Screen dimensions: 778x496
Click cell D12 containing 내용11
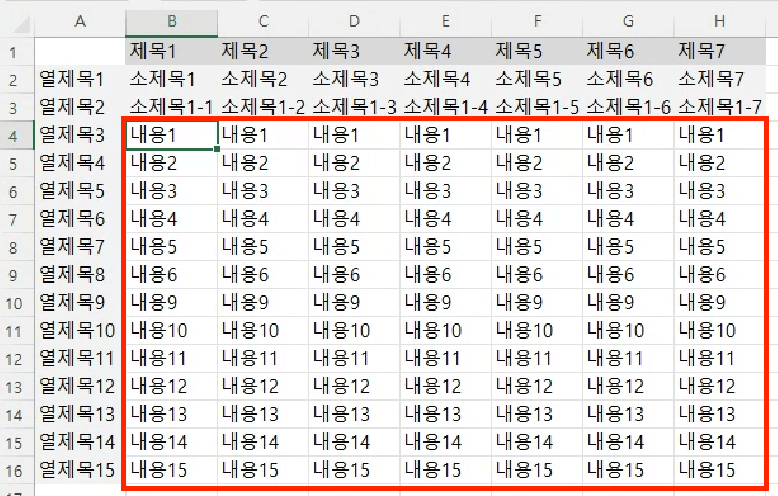tap(354, 358)
